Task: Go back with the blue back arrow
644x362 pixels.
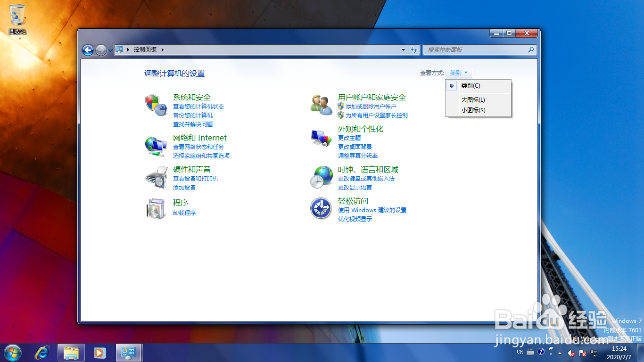Action: click(88, 49)
